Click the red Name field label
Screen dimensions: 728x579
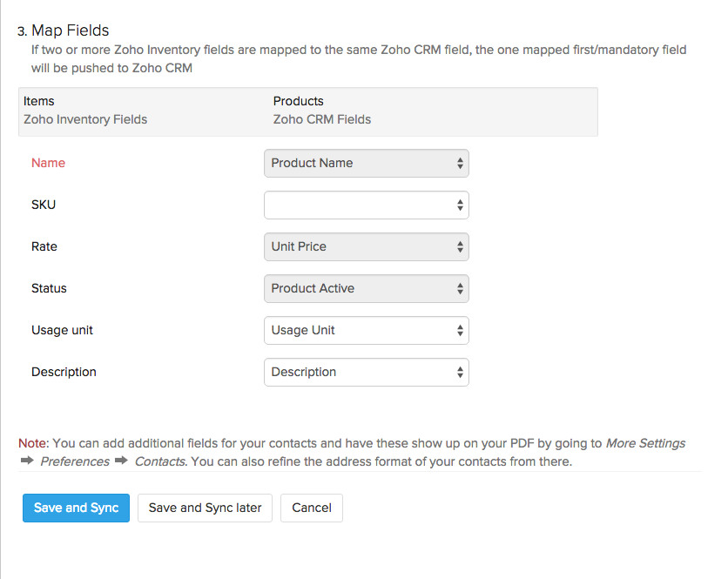click(x=48, y=163)
